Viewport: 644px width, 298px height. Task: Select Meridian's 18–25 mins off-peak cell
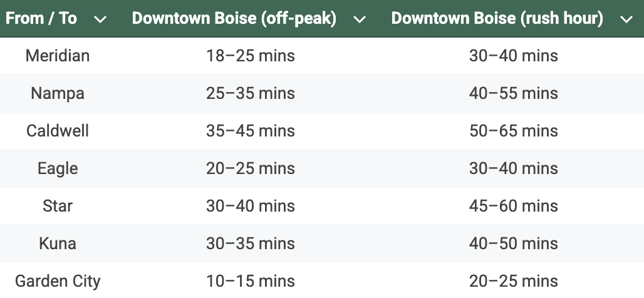[251, 56]
